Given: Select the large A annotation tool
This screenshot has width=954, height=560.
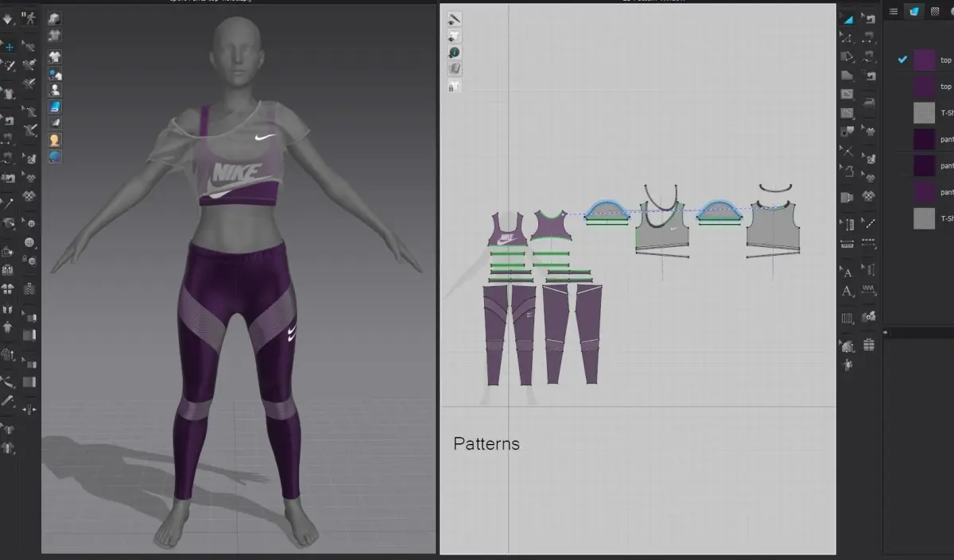Looking at the screenshot, I should 847,292.
